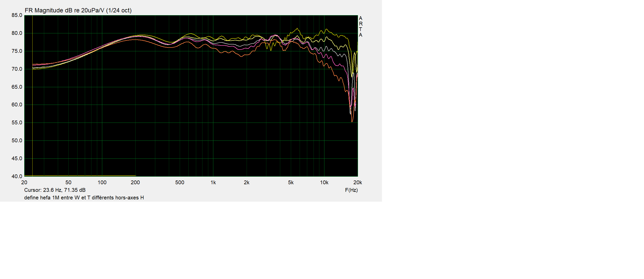Screen dimensions: 644x279
Task: Click the 75.0 dB y-axis label
Action: [x=17, y=51]
